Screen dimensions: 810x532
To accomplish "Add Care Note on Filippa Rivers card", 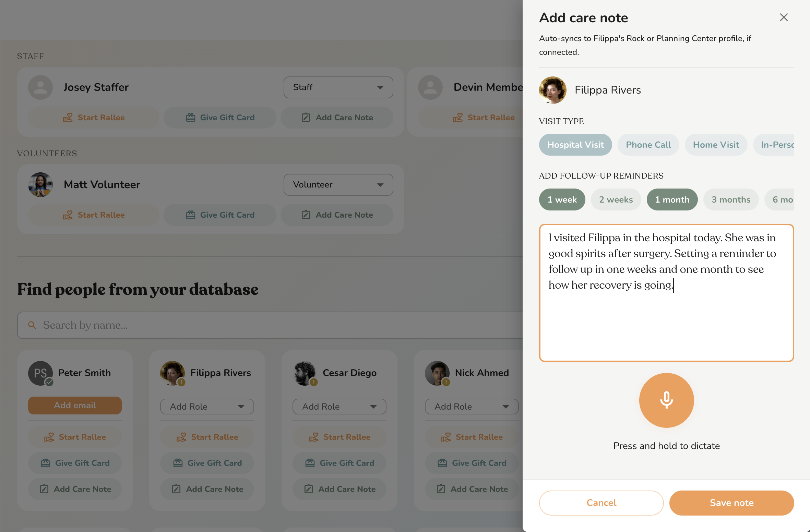I will [207, 489].
